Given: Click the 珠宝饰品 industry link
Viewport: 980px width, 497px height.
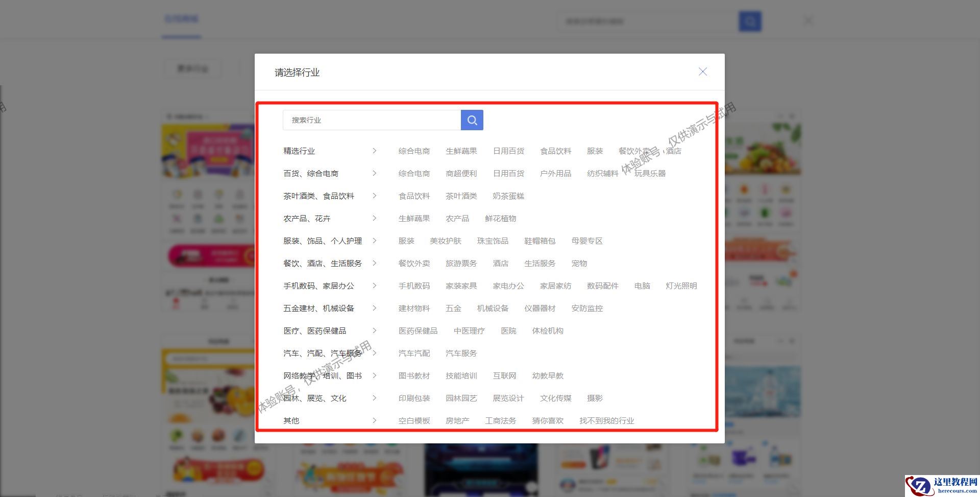Looking at the screenshot, I should [x=493, y=241].
